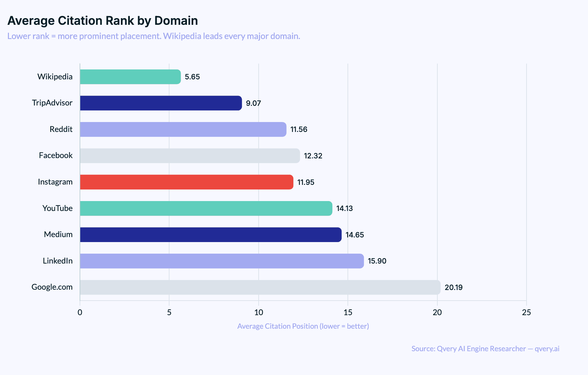Click the x-axis tick label 20
Image resolution: width=588 pixels, height=375 pixels.
coord(437,312)
